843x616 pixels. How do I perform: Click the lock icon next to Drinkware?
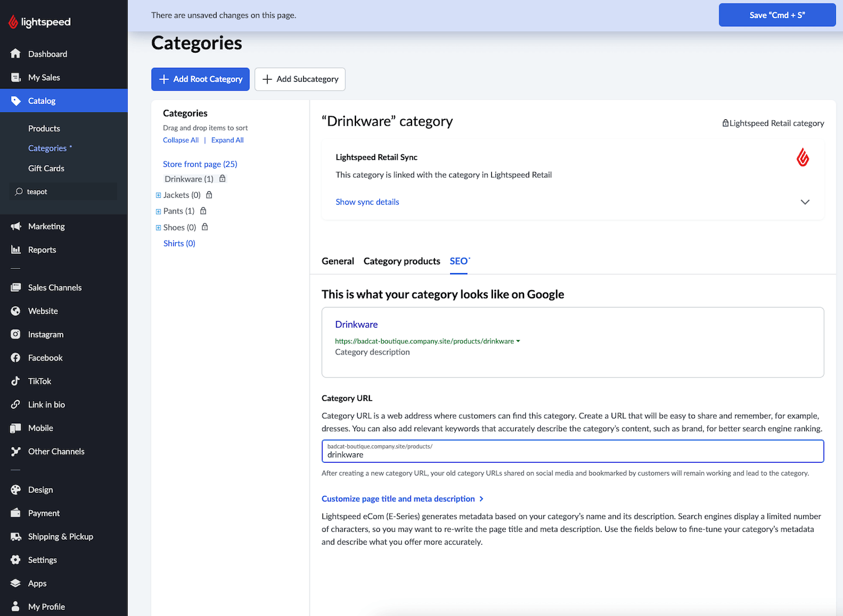click(x=222, y=178)
